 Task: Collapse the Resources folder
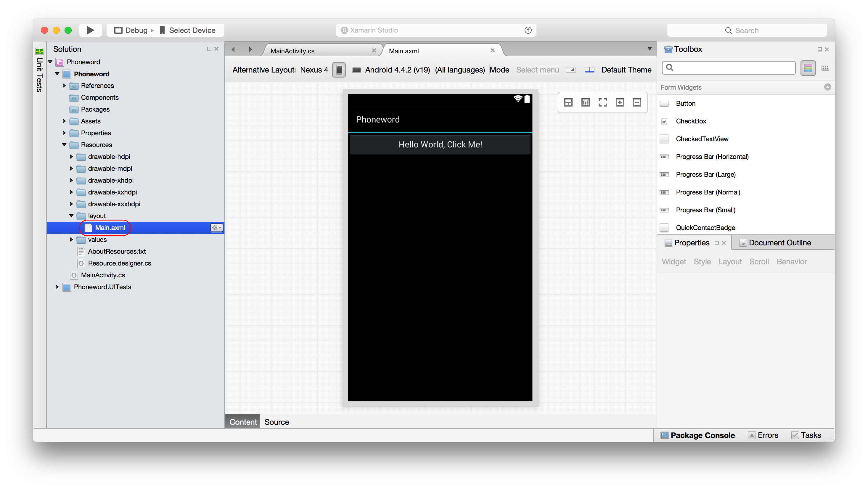(64, 145)
